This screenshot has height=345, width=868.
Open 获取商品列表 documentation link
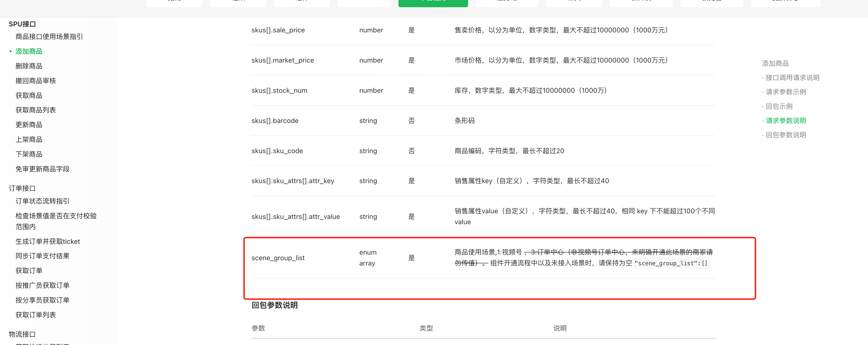pos(35,110)
